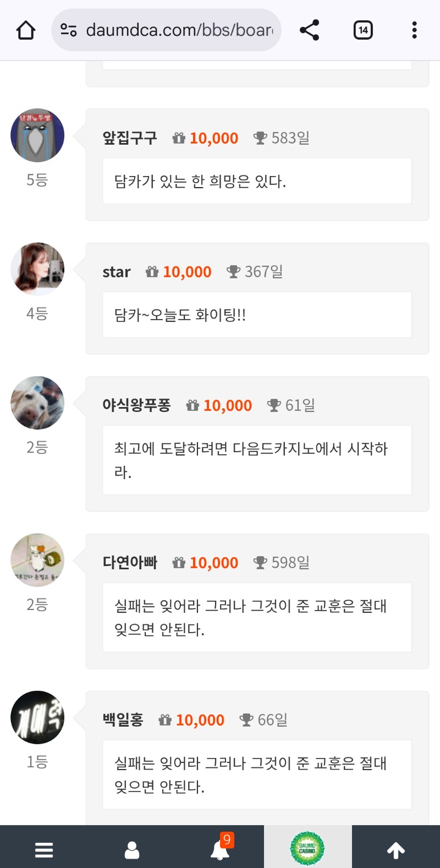Screen dimensions: 440x868
Task: Open star's profile picture
Action: pyautogui.click(x=37, y=269)
